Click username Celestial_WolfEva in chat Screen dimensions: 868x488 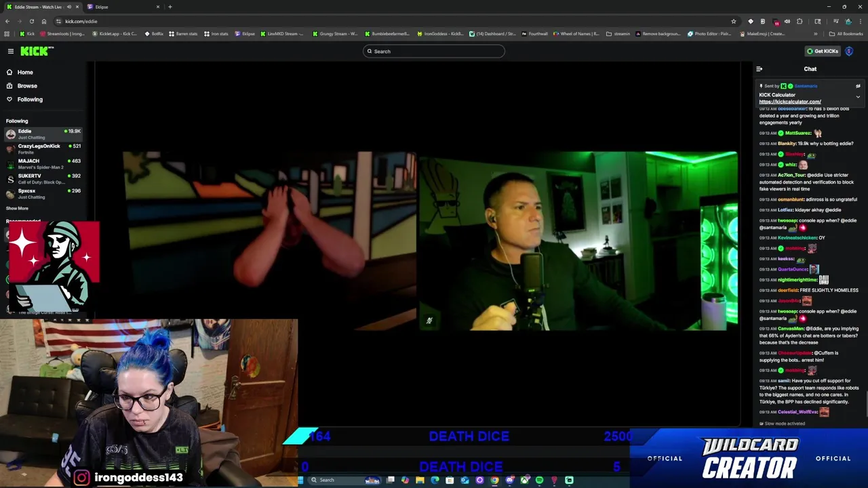(797, 412)
